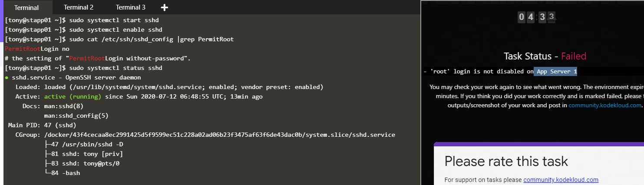Open the support community.kodekloud.com link

point(561,180)
